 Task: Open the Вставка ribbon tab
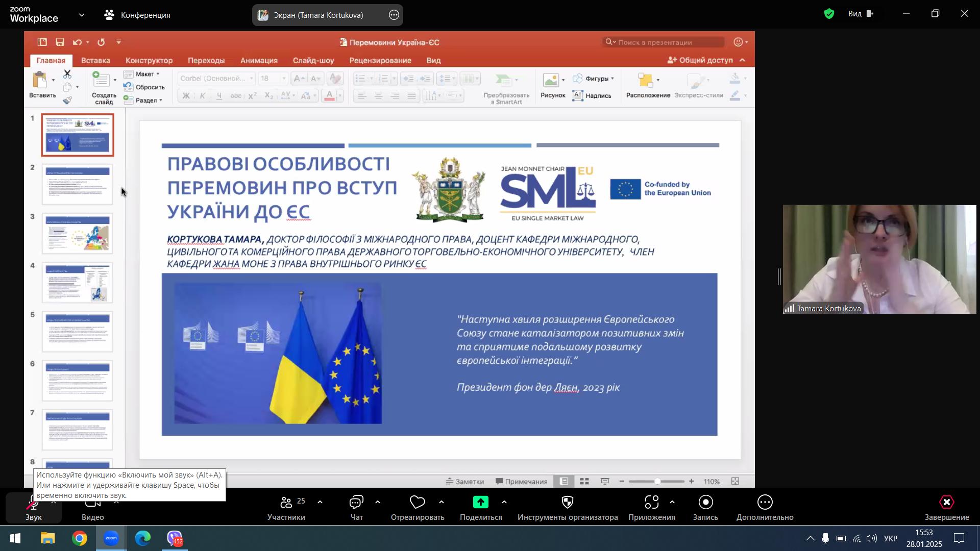[95, 60]
